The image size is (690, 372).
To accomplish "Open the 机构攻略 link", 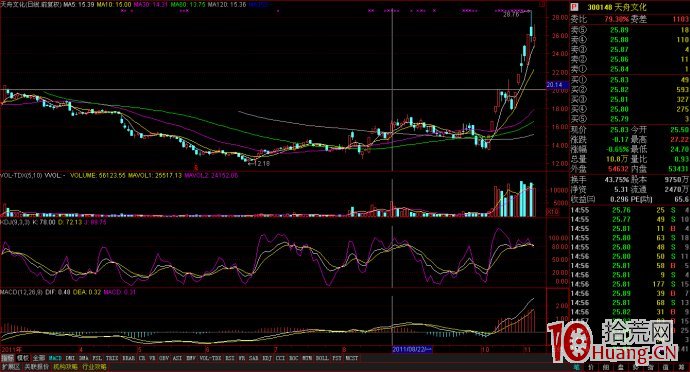I will [66, 367].
